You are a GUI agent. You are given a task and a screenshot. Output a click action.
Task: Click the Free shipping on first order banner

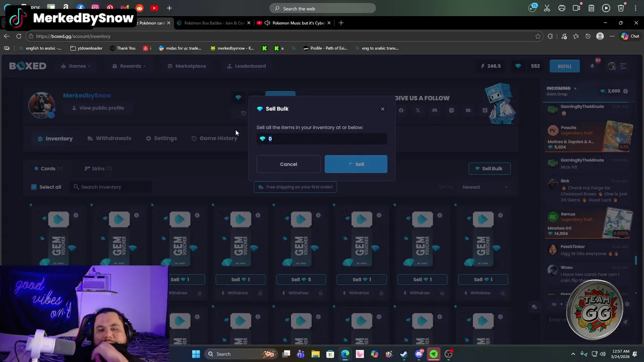[295, 187]
